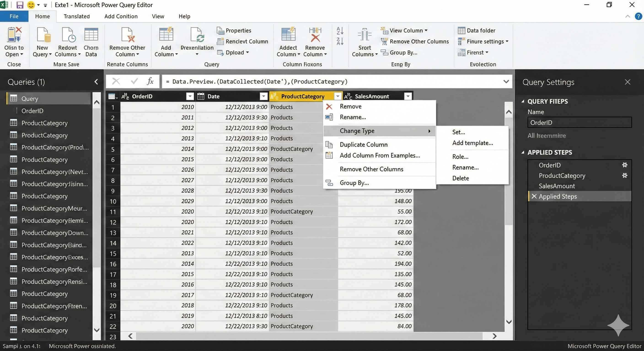Click the sort descending Z-A icon
The height and width of the screenshot is (351, 644).
[340, 41]
